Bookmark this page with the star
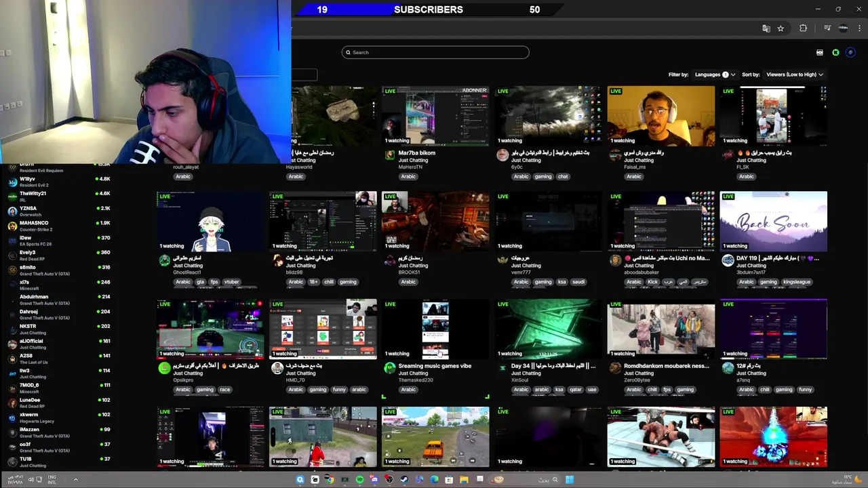The width and height of the screenshot is (868, 488). (781, 28)
